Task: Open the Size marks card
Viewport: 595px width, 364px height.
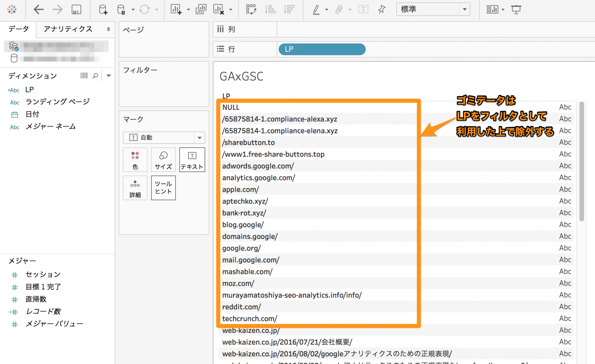Action: coord(163,160)
